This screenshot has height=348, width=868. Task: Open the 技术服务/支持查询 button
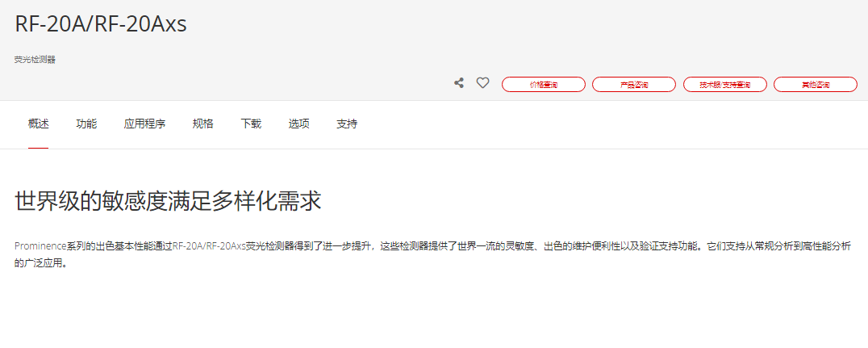pos(724,84)
